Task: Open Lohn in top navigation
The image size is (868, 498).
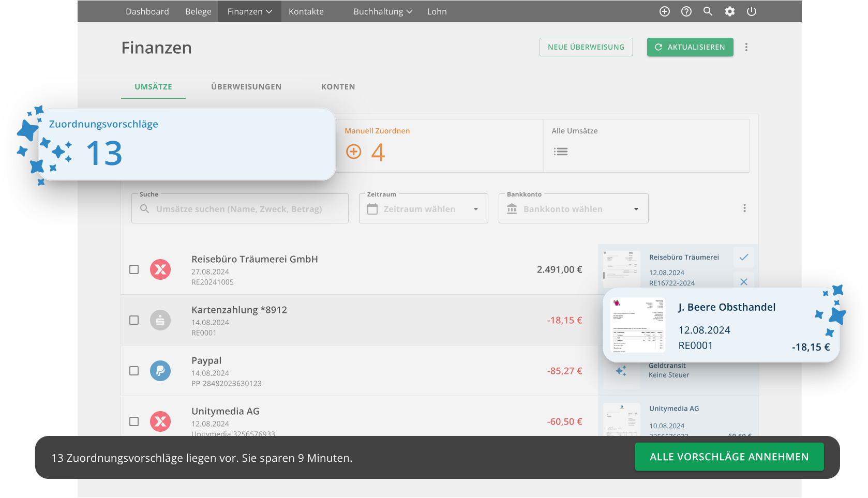Action: pos(437,11)
